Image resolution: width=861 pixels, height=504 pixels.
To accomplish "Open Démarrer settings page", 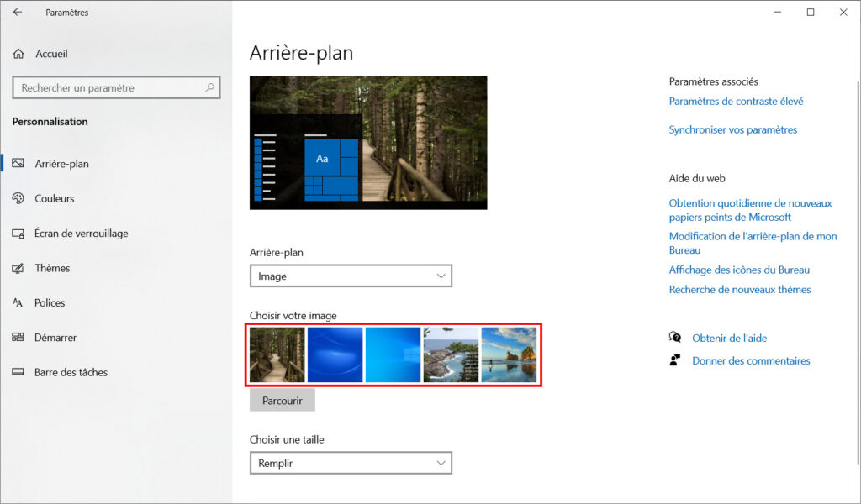I will 55,338.
